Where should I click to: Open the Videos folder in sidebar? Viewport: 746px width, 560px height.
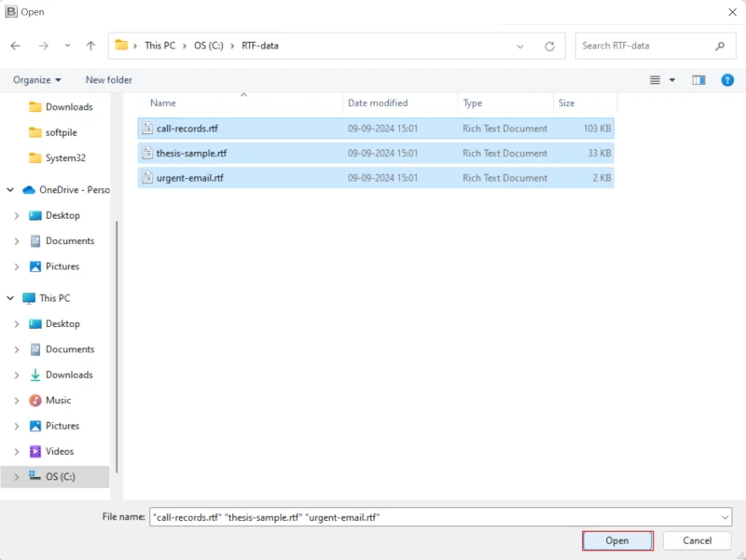61,451
